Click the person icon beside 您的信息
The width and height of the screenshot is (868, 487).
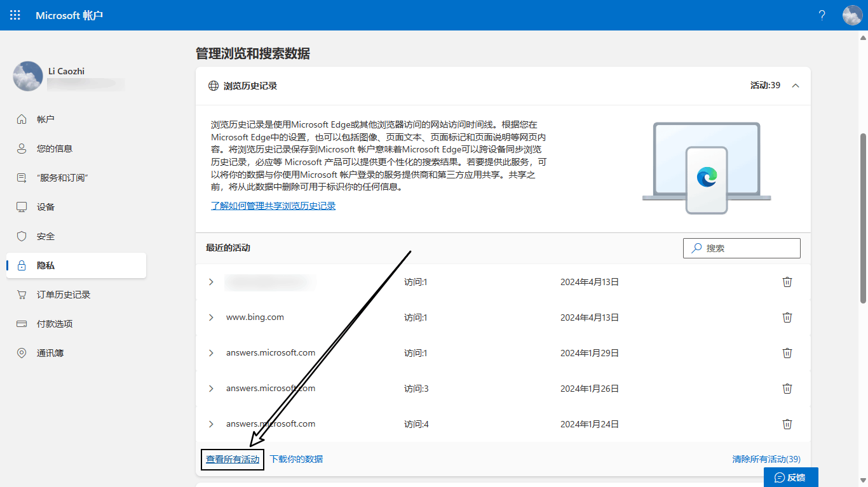click(x=22, y=149)
